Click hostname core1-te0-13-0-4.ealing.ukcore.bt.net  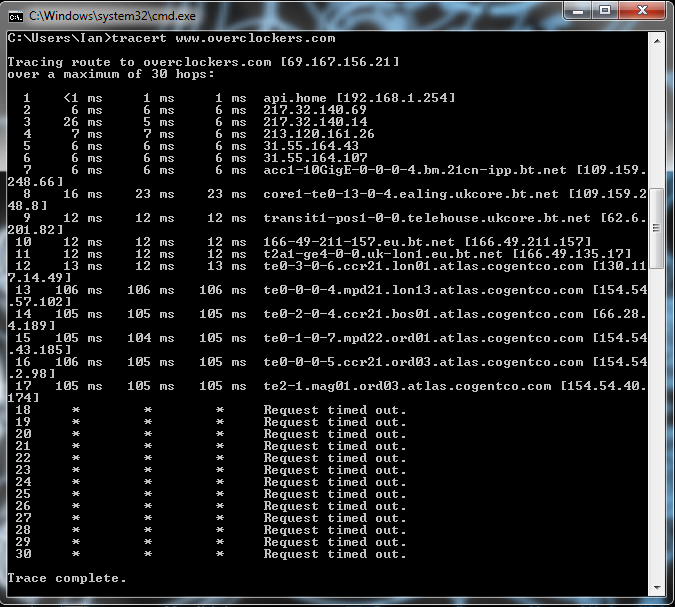tap(411, 194)
